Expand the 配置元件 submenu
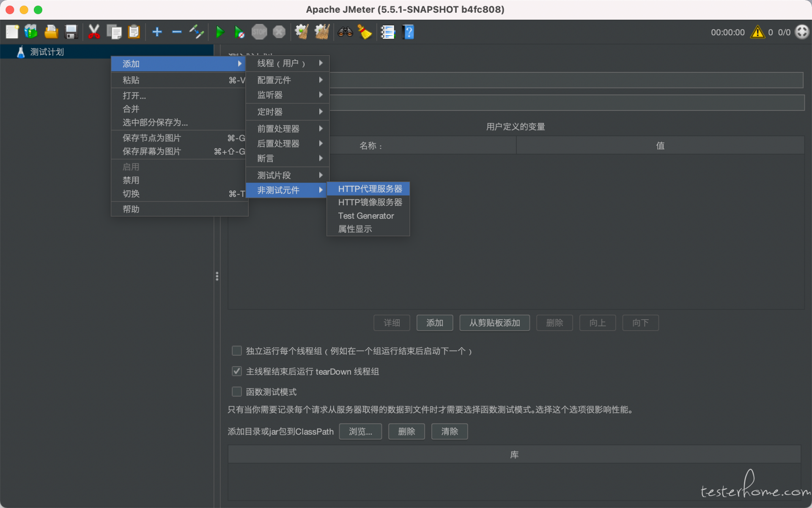This screenshot has width=812, height=508. 287,80
